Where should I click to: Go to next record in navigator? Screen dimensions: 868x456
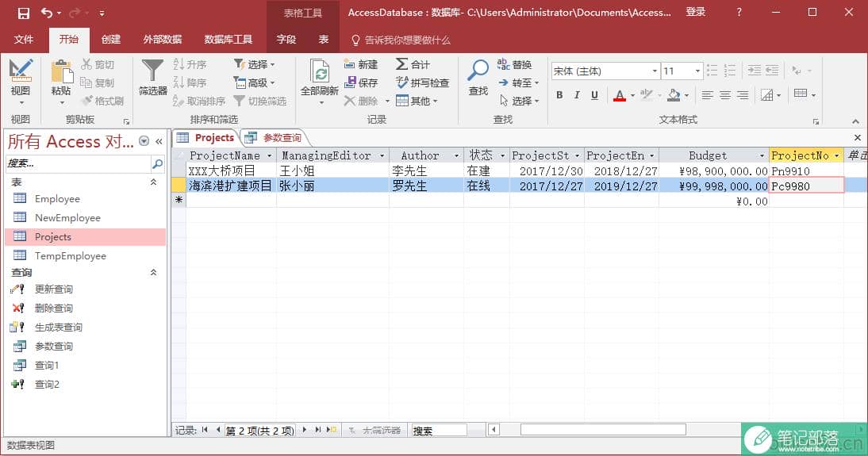pos(305,430)
